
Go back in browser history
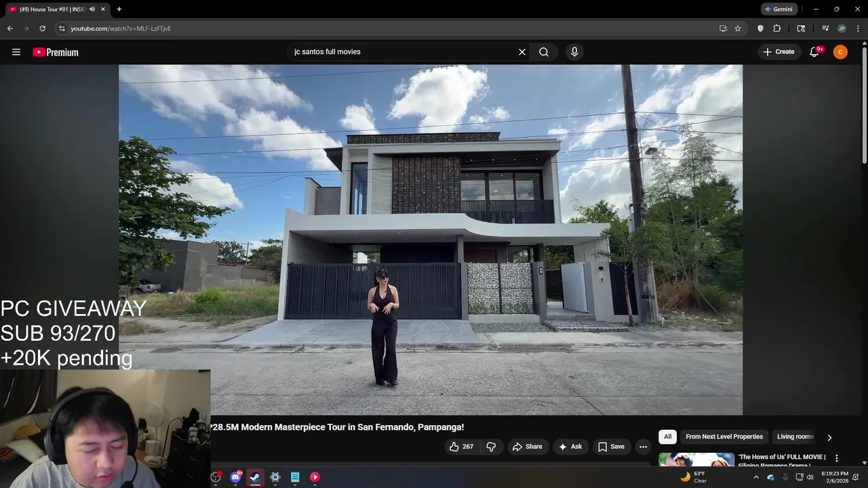[x=9, y=28]
